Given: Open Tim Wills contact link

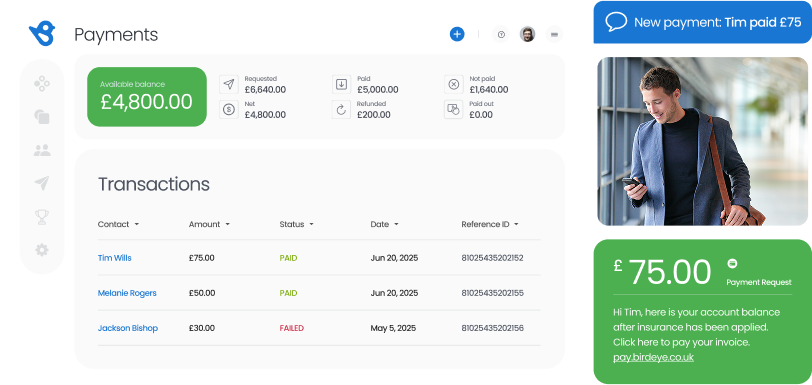Looking at the screenshot, I should tap(114, 258).
